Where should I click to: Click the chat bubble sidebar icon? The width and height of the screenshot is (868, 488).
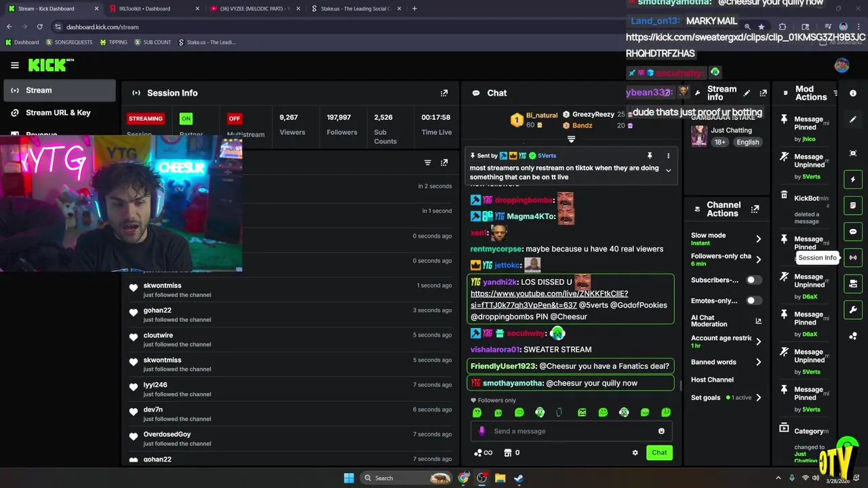pos(853,232)
